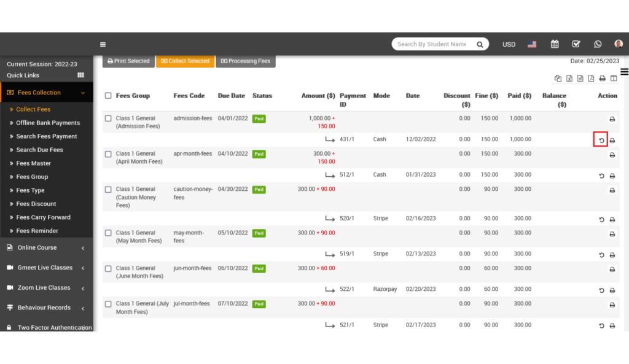Open the task checklist icon in header
Viewport: 629px width, 364px height.
point(576,44)
